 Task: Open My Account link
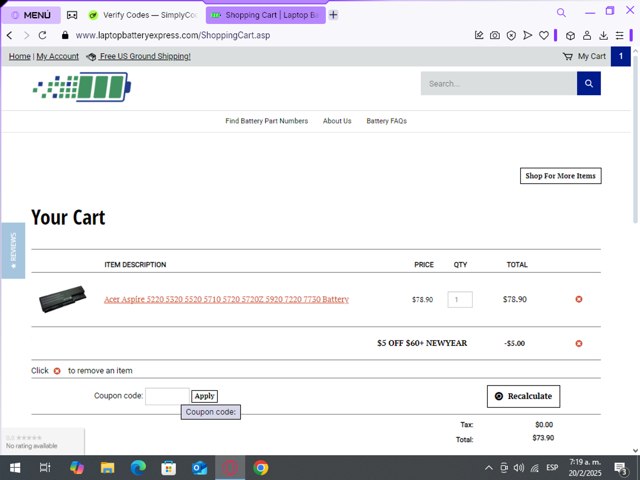pos(58,56)
